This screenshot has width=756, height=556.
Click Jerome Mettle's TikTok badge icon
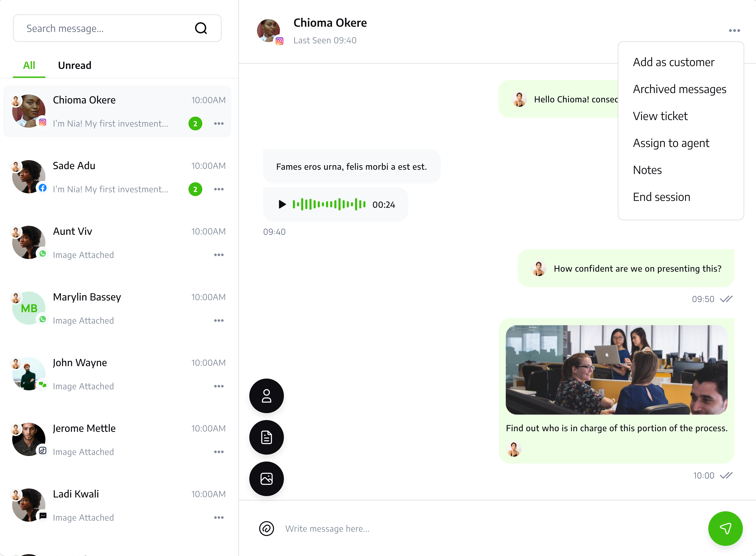click(42, 450)
